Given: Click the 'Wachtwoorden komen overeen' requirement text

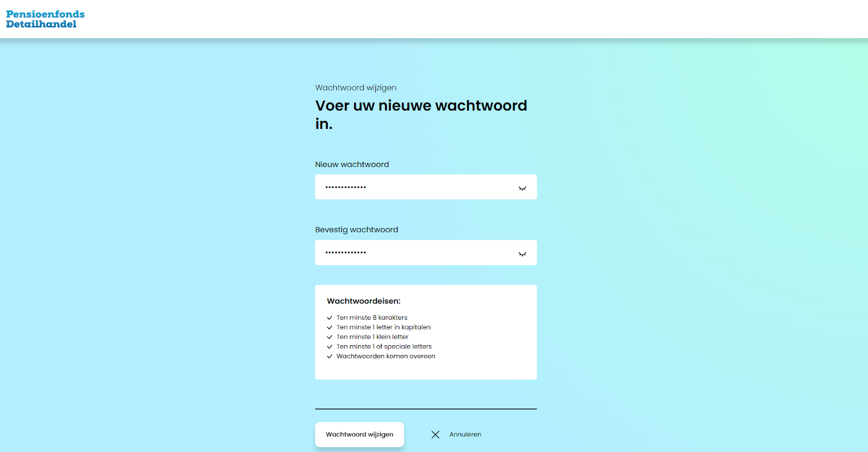Looking at the screenshot, I should coord(385,357).
